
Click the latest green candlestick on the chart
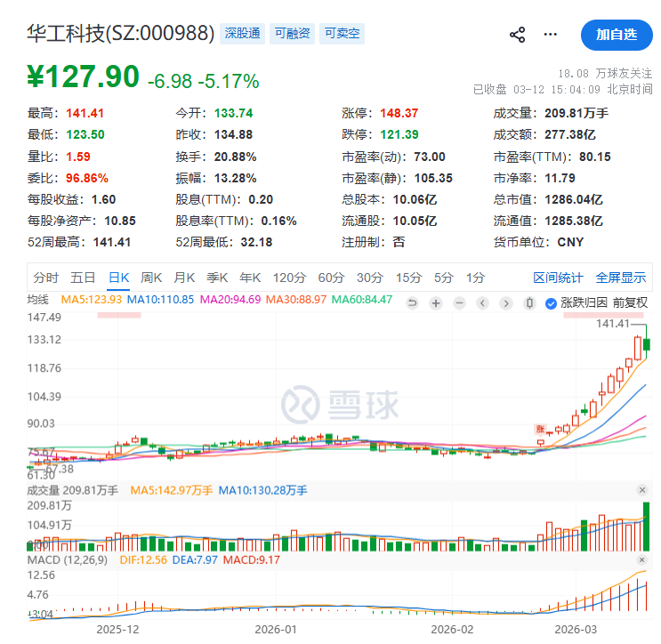click(x=646, y=344)
